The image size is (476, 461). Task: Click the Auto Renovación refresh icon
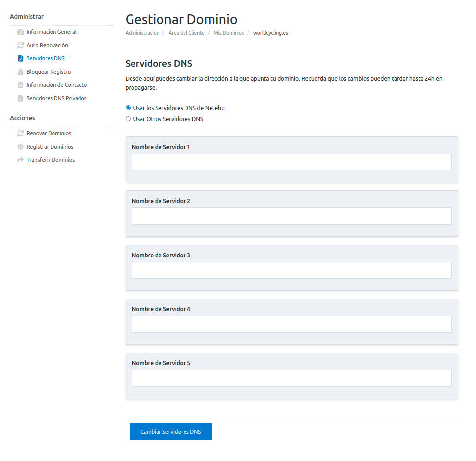(x=20, y=45)
